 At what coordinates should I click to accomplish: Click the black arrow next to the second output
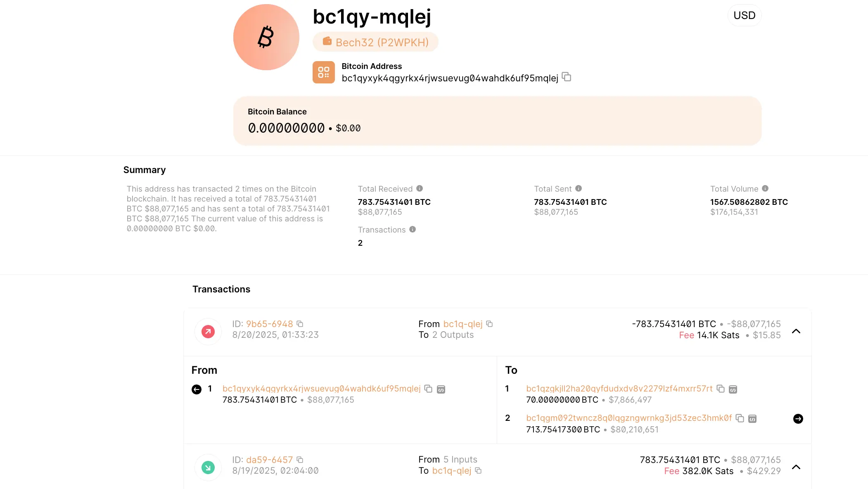798,419
